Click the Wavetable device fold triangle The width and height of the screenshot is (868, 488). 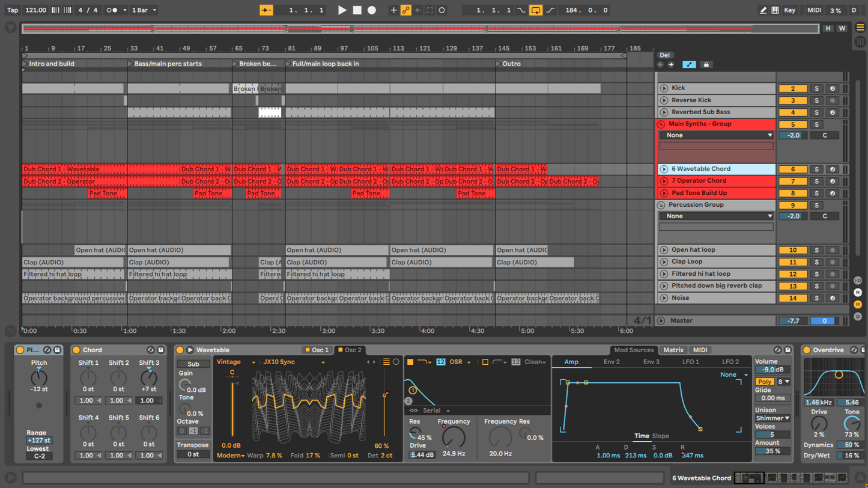[190, 350]
